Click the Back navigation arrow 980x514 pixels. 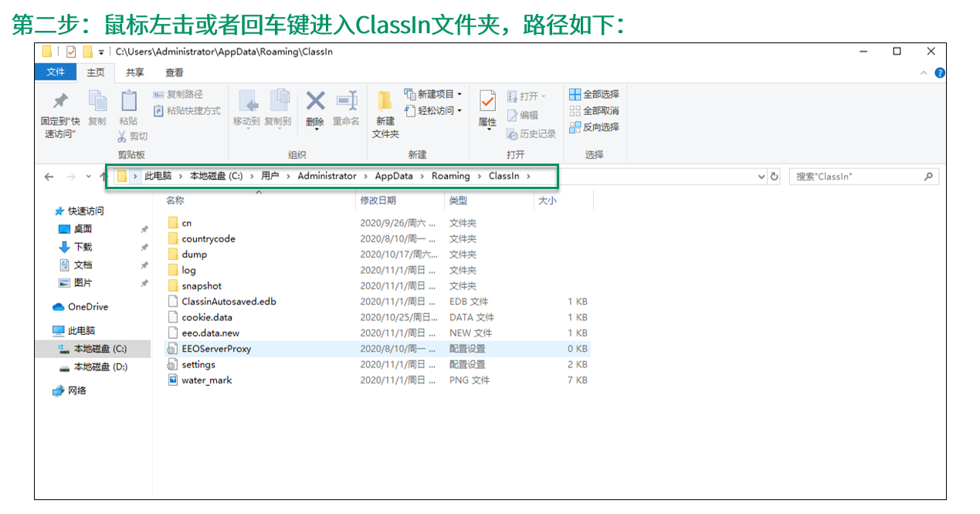point(49,177)
